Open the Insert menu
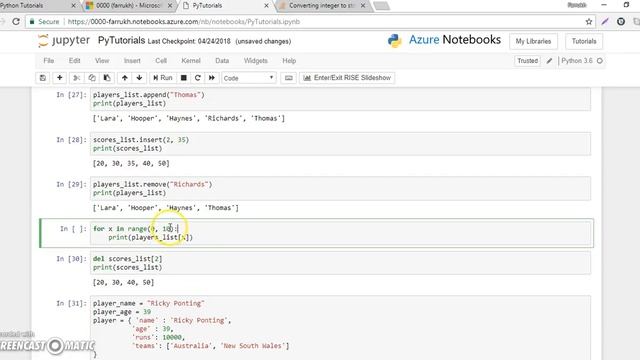 pyautogui.click(x=132, y=61)
